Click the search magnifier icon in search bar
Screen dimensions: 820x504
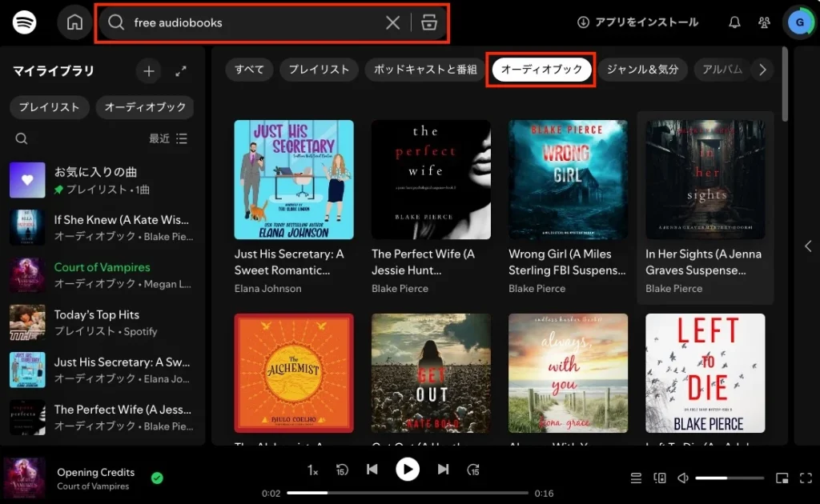coord(116,22)
